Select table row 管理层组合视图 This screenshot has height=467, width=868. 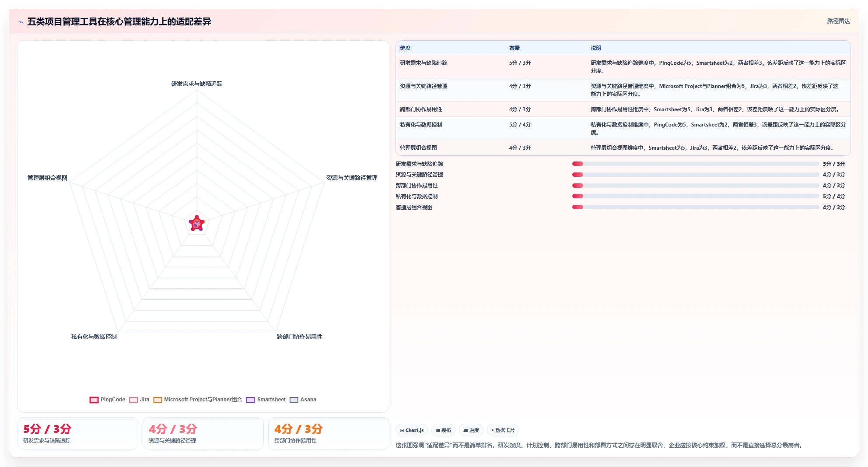click(x=623, y=147)
